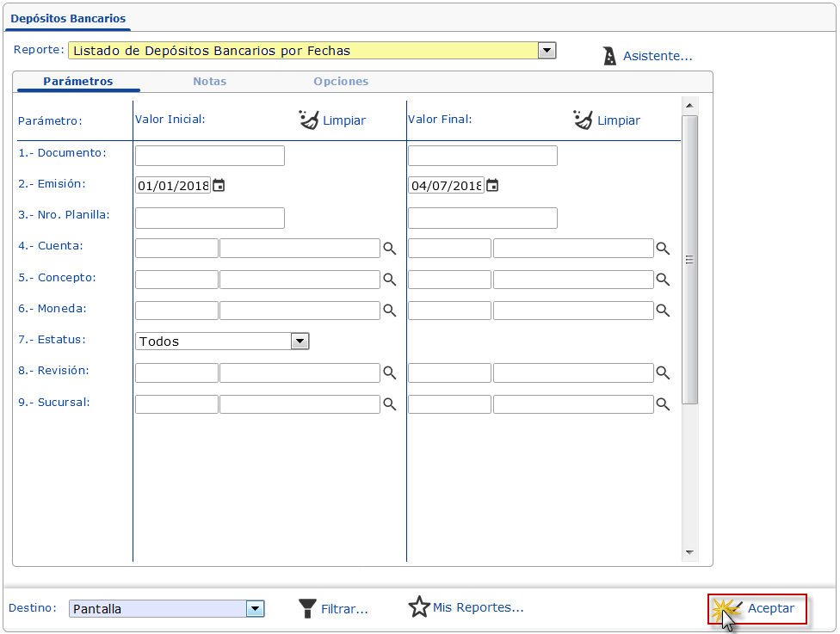Focus the initial Cuenta description field
The width and height of the screenshot is (840, 634).
click(x=300, y=249)
